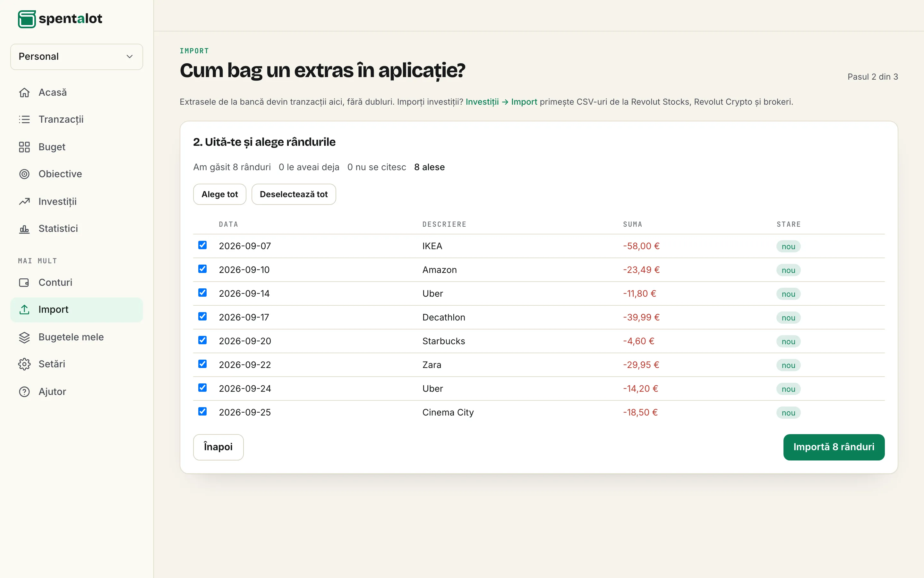924x578 pixels.
Task: Click the nou badge on Zara row
Action: pos(789,365)
